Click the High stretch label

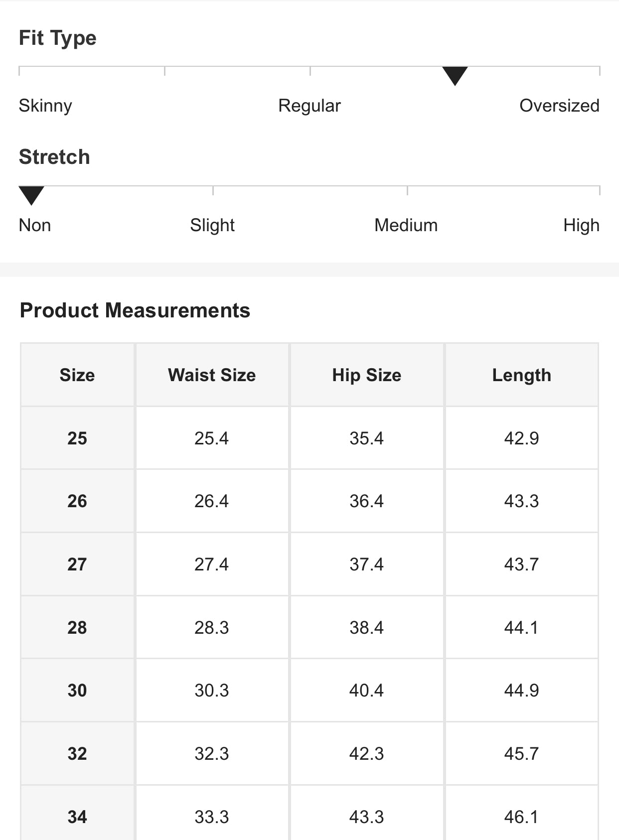coord(581,225)
